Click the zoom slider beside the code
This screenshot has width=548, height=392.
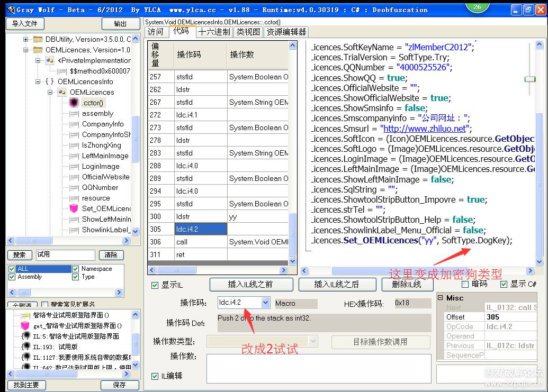tap(529, 79)
